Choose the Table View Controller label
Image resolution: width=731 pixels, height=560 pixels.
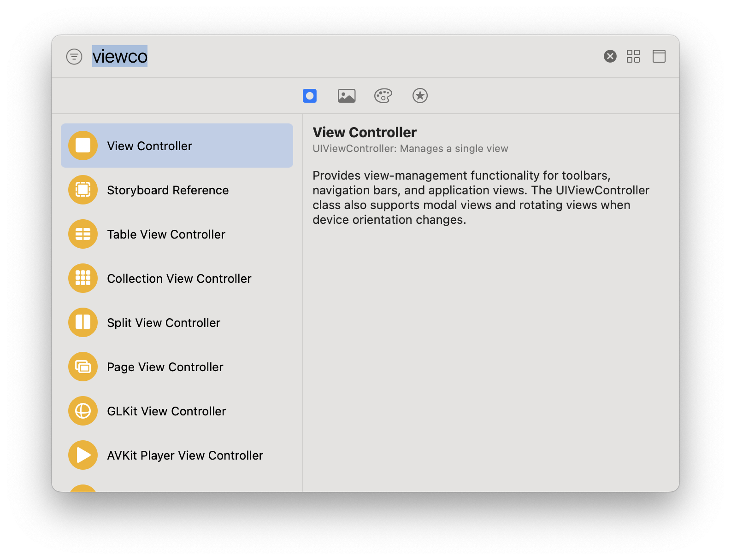click(166, 234)
